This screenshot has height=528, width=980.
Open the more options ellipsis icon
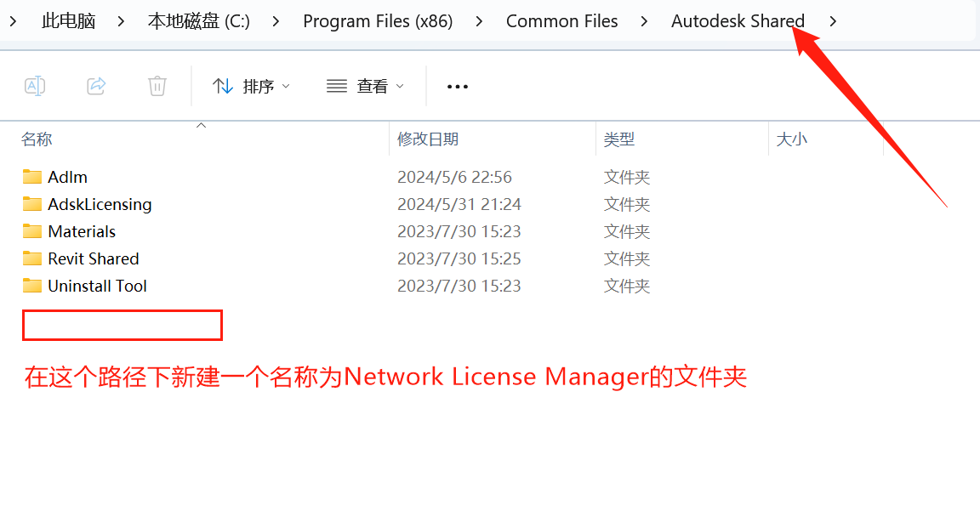[x=457, y=86]
